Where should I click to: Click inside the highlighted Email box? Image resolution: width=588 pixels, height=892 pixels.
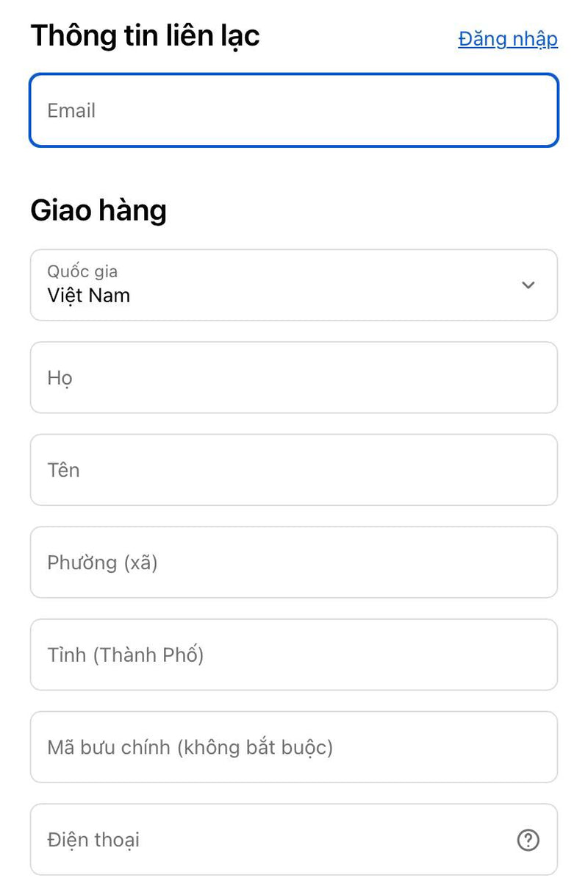294,110
